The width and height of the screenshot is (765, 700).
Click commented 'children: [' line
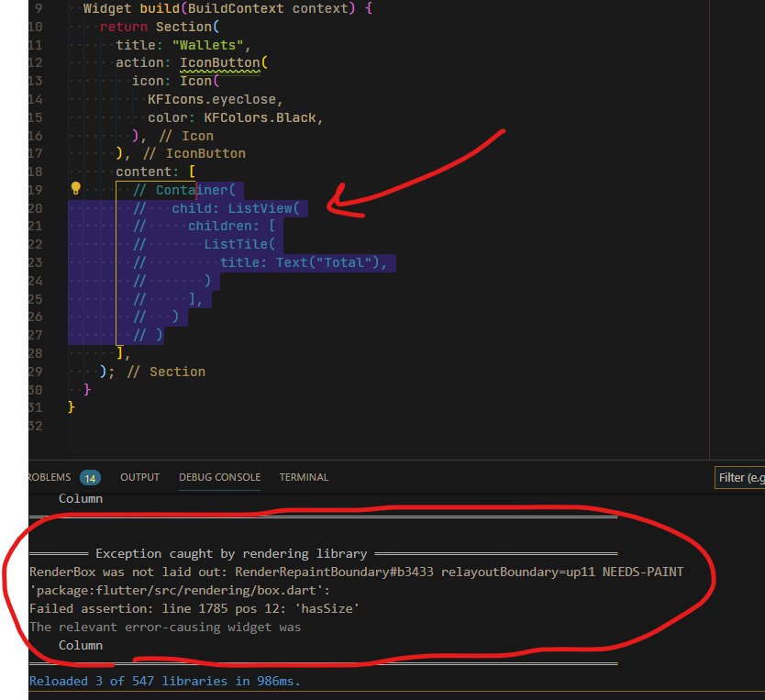coord(205,227)
